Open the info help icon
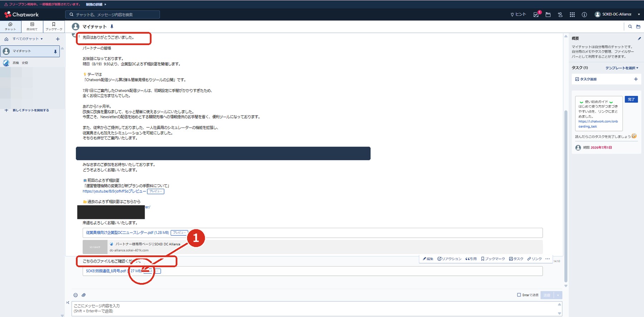 (x=584, y=15)
